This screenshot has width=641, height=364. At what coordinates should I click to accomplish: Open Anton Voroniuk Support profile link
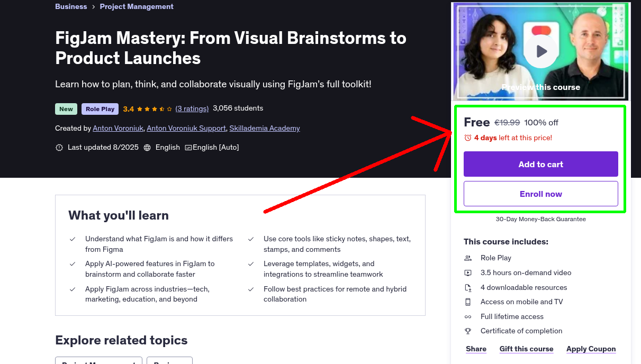(186, 128)
